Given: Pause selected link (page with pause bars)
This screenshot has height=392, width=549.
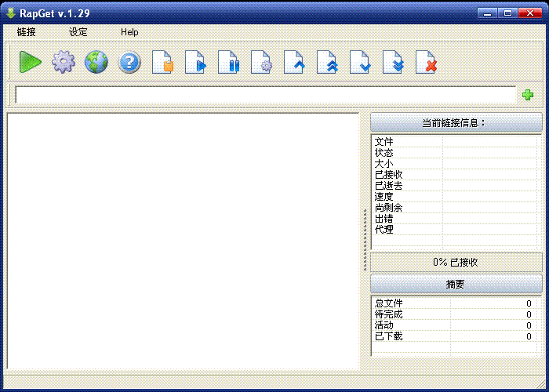Looking at the screenshot, I should point(228,62).
